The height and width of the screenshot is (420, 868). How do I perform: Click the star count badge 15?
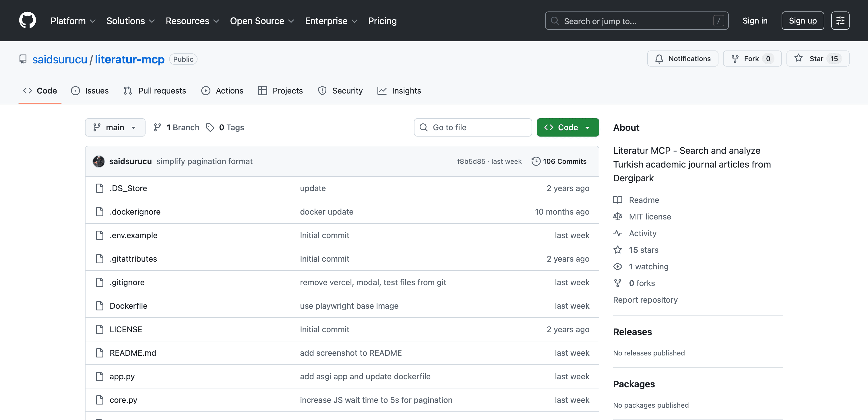pos(834,59)
